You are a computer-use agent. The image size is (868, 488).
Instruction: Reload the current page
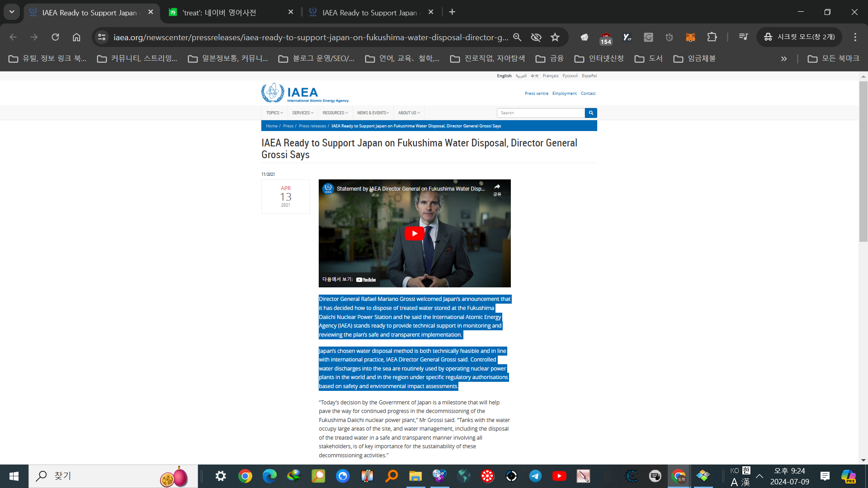pyautogui.click(x=55, y=37)
